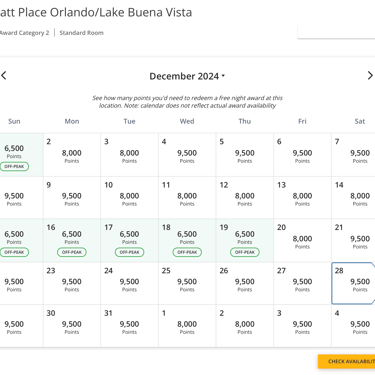This screenshot has height=375, width=375.
Task: Click the OFF-PEAK badge on December 17
Action: (129, 252)
